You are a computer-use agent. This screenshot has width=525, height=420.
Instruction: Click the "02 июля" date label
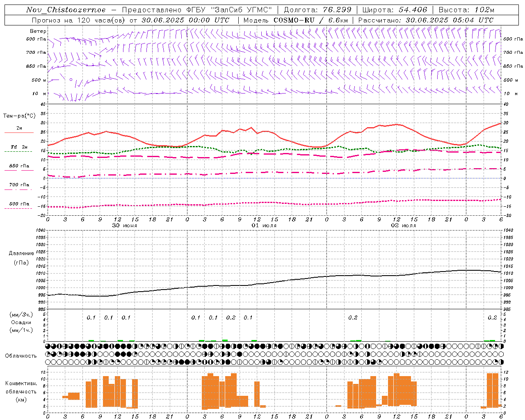[x=404, y=226]
